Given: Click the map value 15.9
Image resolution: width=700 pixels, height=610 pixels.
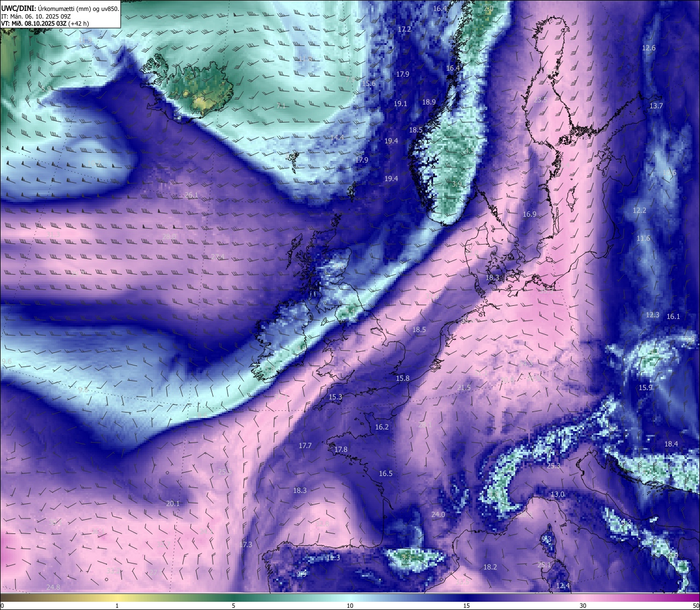Looking at the screenshot, I should tap(646, 387).
